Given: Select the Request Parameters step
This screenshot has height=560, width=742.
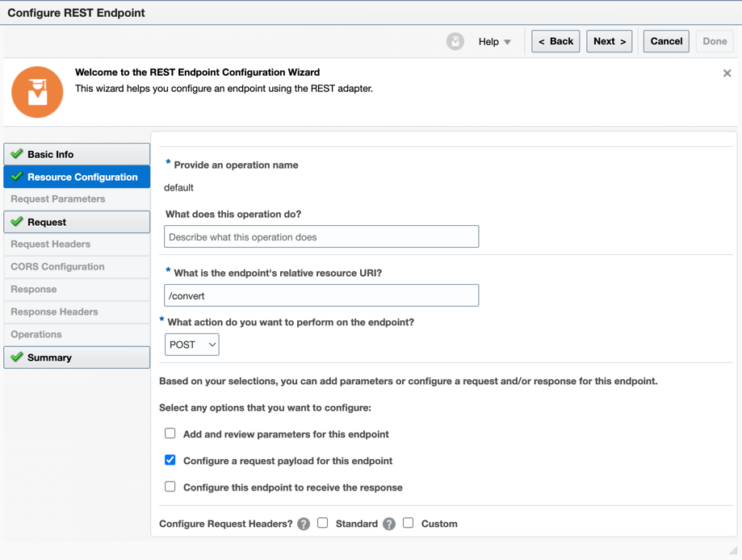Looking at the screenshot, I should (77, 199).
